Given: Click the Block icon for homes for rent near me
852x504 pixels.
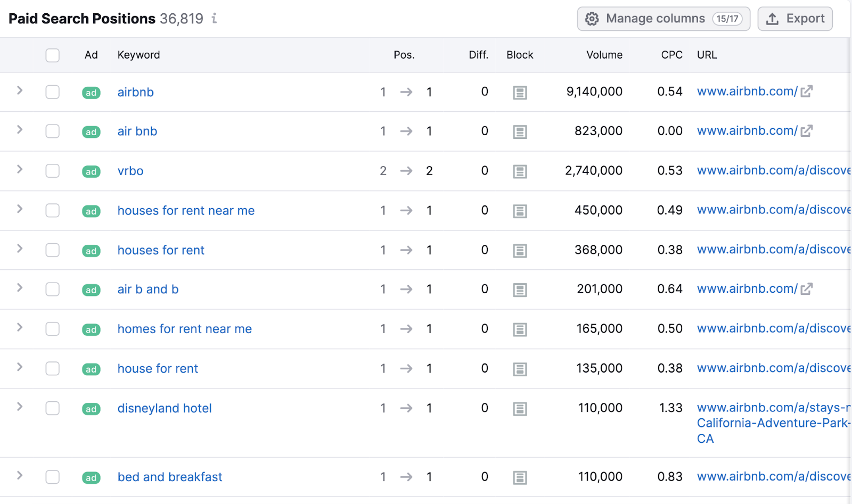Looking at the screenshot, I should (x=520, y=329).
